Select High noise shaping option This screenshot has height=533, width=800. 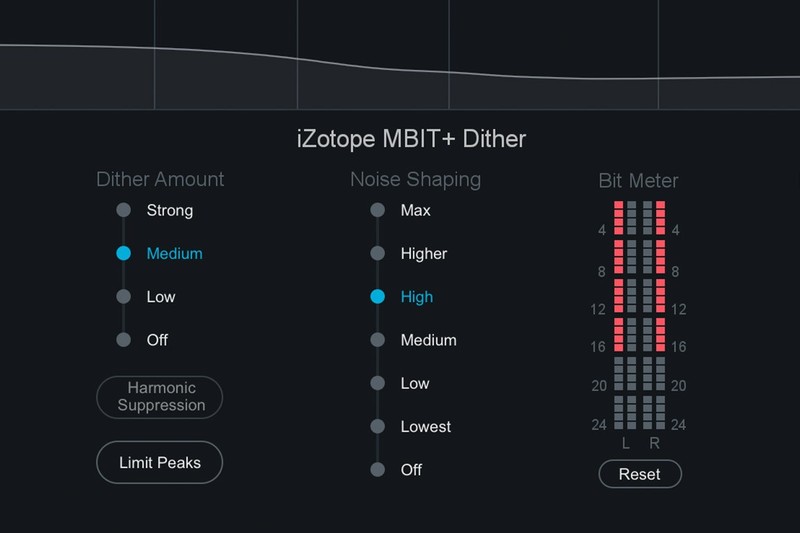(x=377, y=297)
